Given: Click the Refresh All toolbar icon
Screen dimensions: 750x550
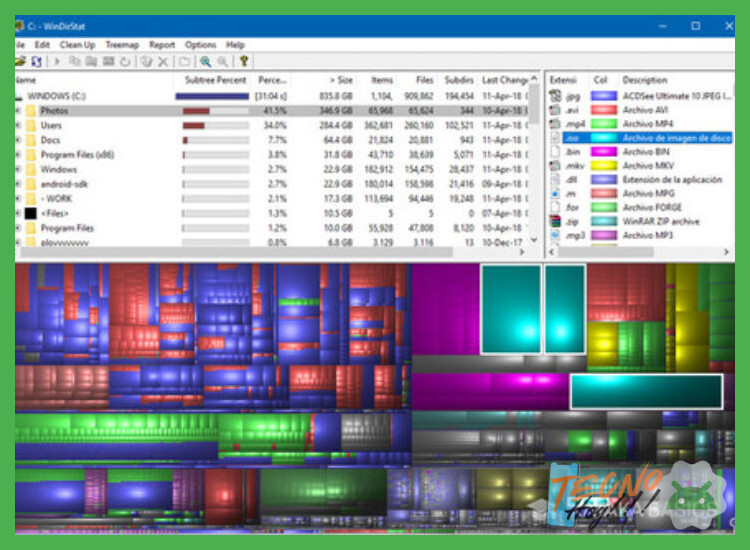Looking at the screenshot, I should coord(36,61).
